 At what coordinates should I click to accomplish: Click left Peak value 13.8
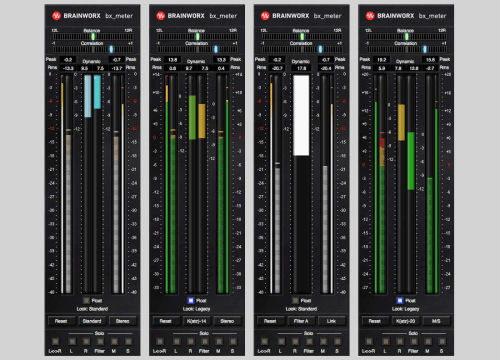tap(172, 60)
